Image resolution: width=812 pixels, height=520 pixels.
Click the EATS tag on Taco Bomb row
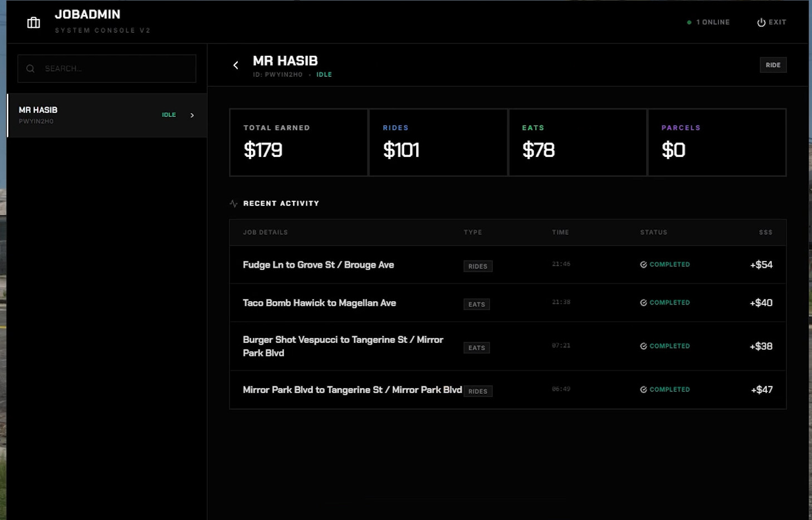click(x=476, y=305)
